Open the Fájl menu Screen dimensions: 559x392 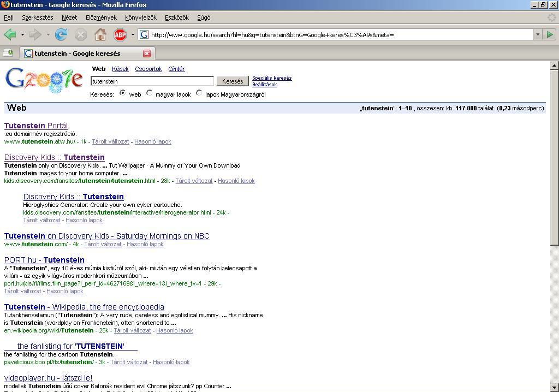click(9, 17)
